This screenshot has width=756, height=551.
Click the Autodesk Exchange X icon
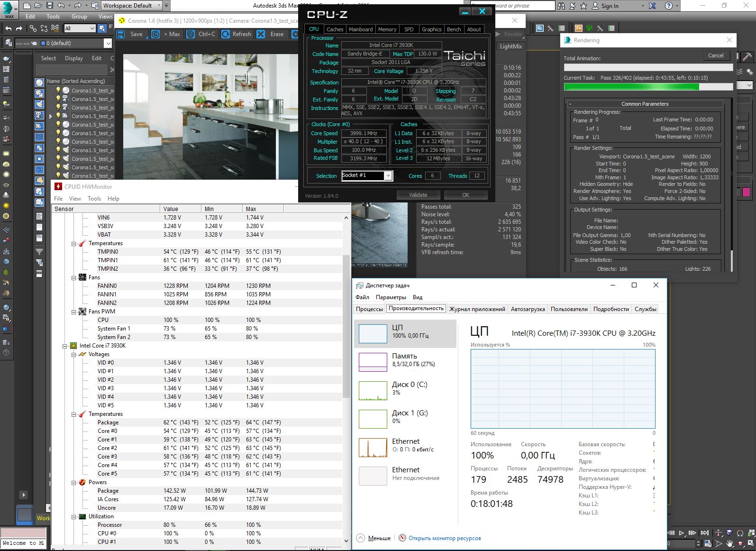pos(653,6)
